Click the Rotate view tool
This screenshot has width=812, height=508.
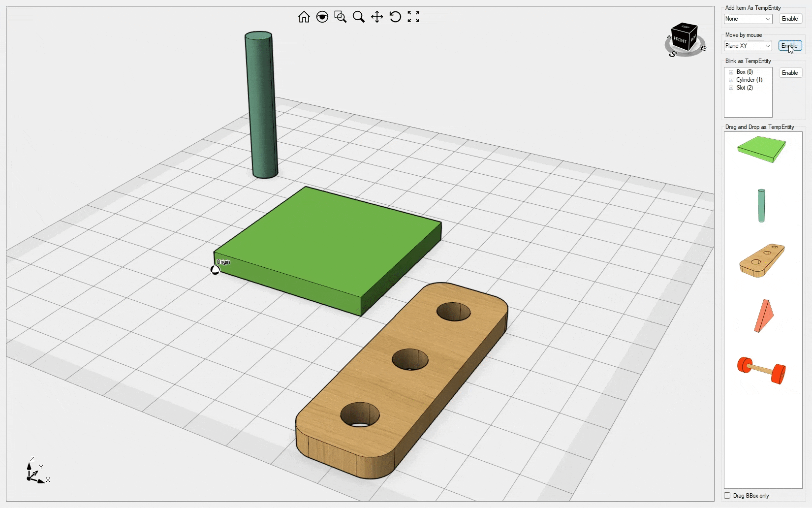click(x=395, y=17)
